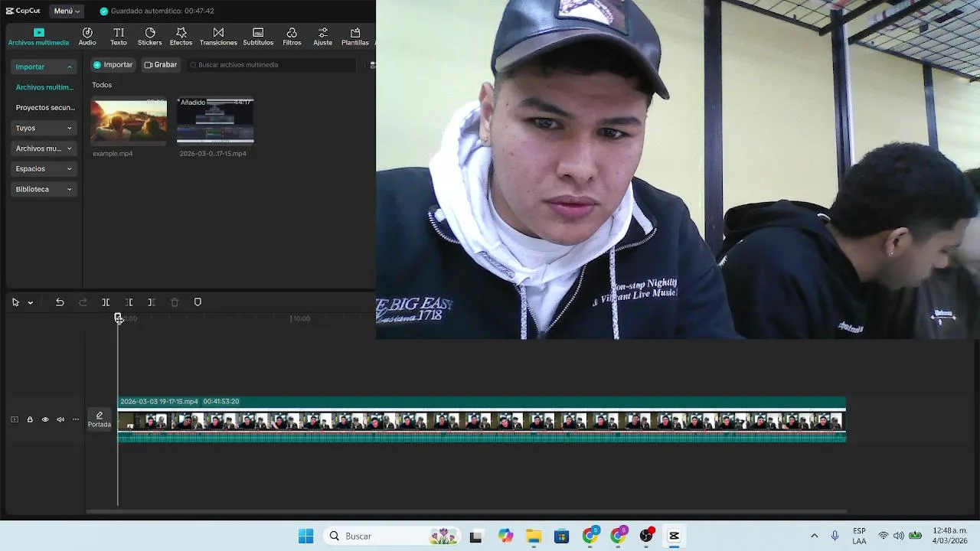Delete left of playhead
This screenshot has height=551, width=980.
tap(129, 302)
